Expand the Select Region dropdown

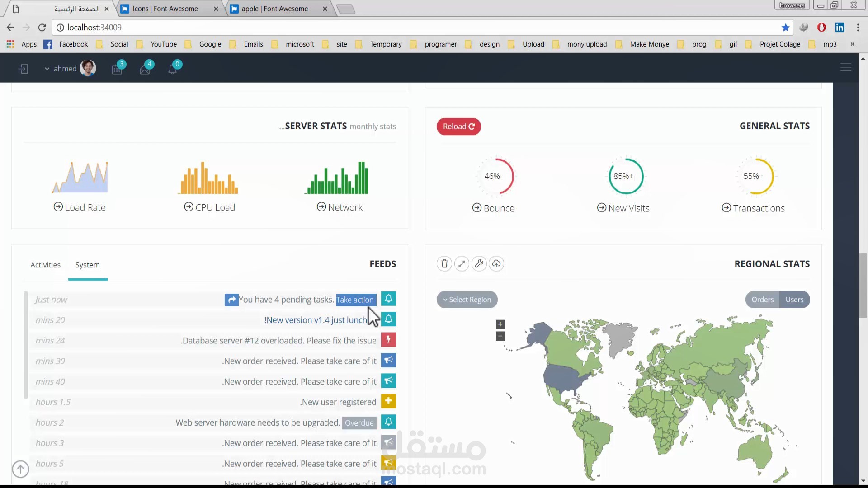467,300
